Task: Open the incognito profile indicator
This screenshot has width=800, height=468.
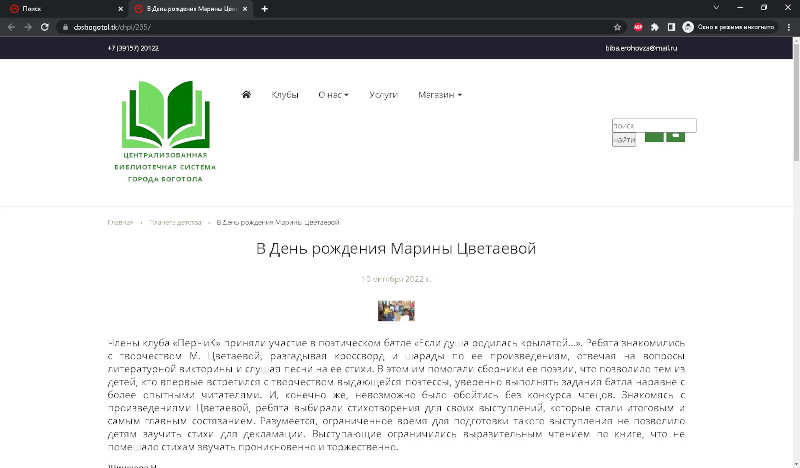Action: [730, 27]
